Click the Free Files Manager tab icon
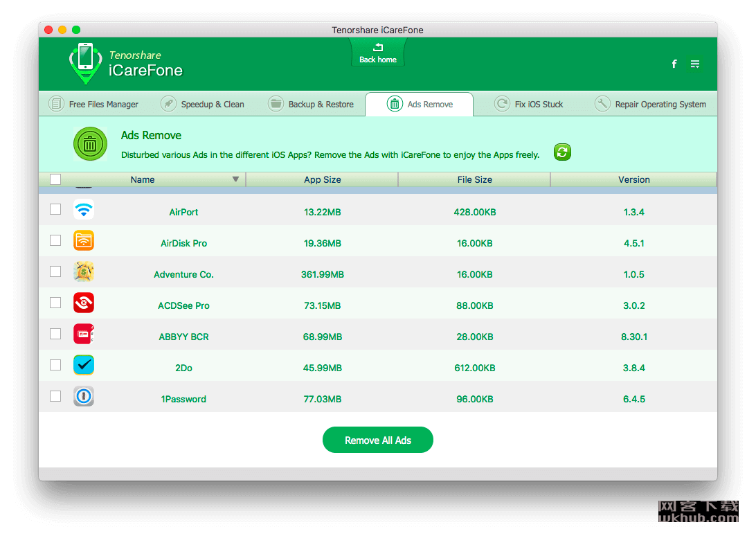Viewport: 756px width, 536px height. click(56, 104)
